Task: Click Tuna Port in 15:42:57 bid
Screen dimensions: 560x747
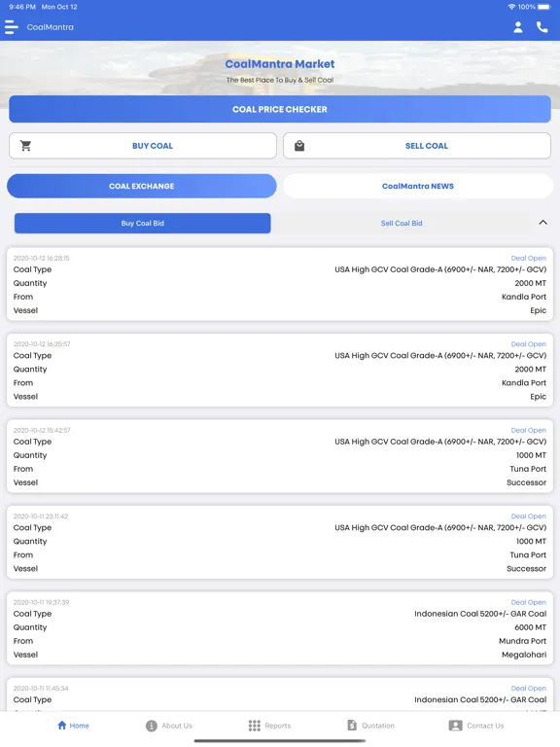Action: pos(528,469)
